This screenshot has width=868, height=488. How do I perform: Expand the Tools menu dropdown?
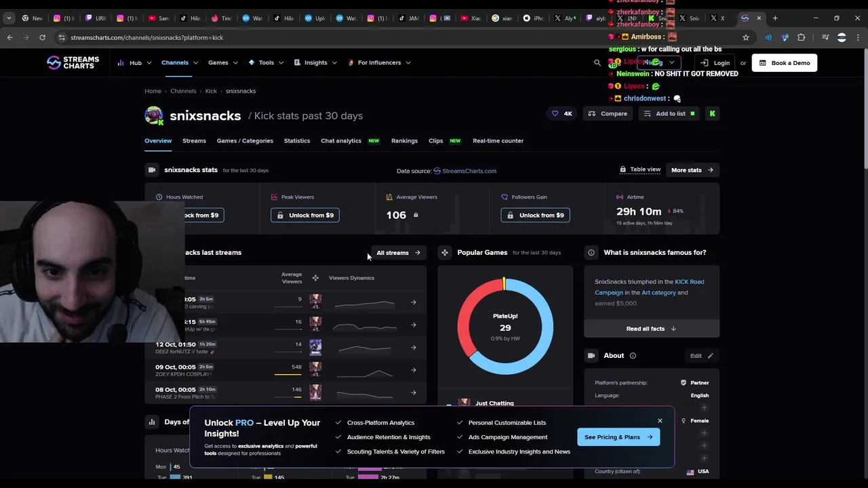point(267,62)
